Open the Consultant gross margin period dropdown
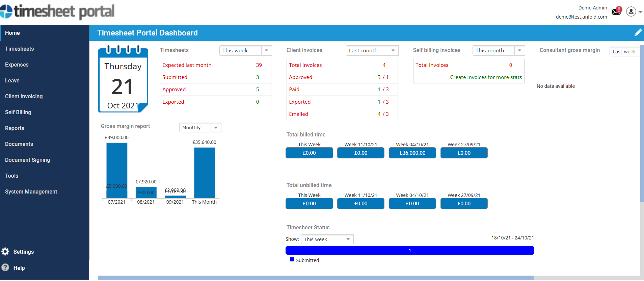644x281 pixels. 625,51
